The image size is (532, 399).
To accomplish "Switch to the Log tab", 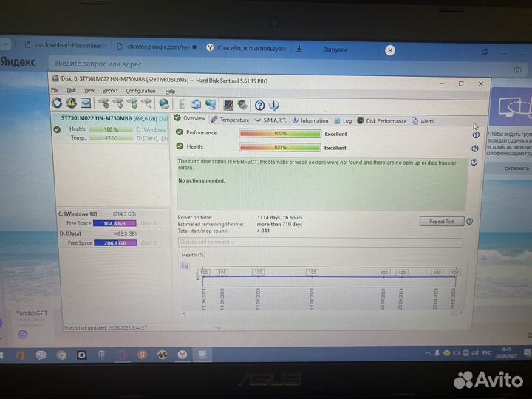I will point(344,120).
